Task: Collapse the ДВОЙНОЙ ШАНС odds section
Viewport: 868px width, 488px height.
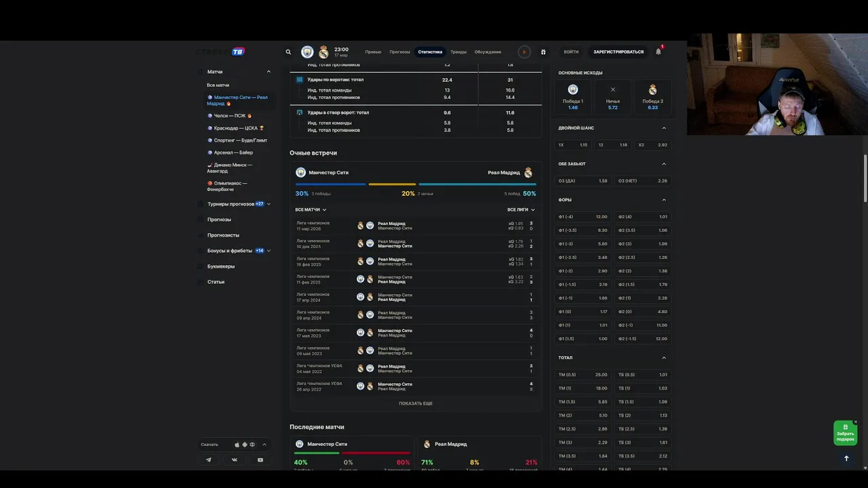Action: point(664,128)
